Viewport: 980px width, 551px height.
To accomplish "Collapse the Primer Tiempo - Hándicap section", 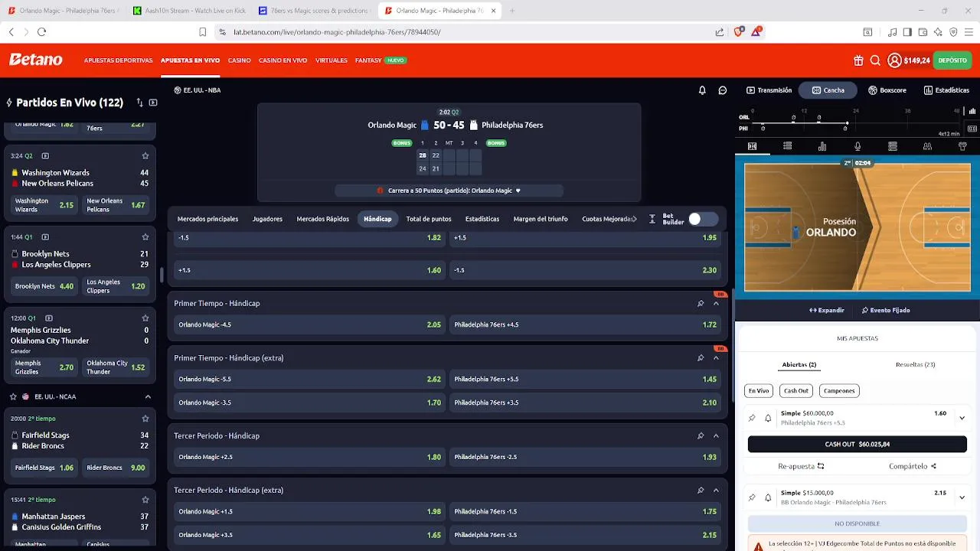I will click(x=716, y=304).
